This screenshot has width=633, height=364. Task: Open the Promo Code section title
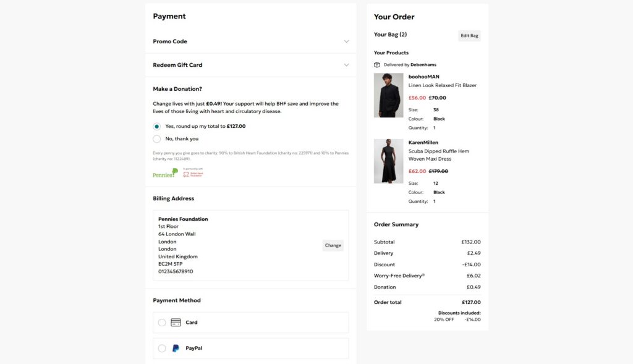click(x=170, y=41)
